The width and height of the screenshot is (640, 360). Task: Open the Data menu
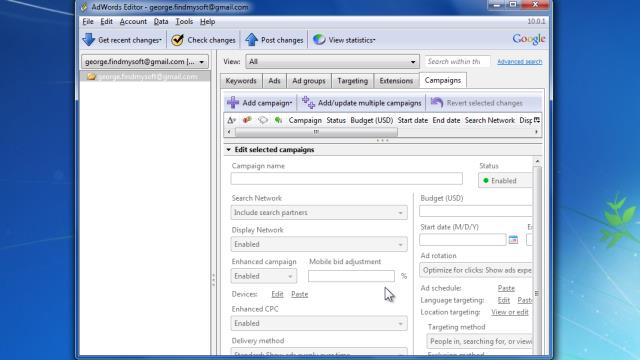click(x=161, y=22)
